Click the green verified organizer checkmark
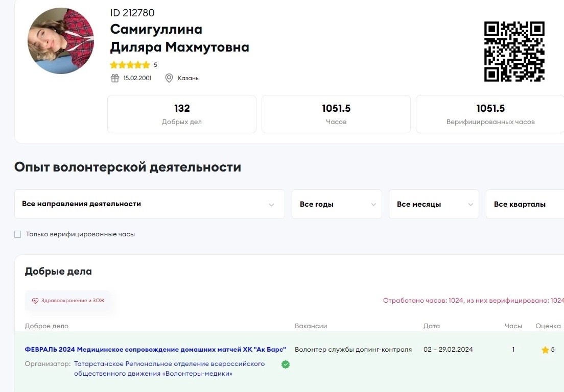The width and height of the screenshot is (564, 392). tap(286, 364)
